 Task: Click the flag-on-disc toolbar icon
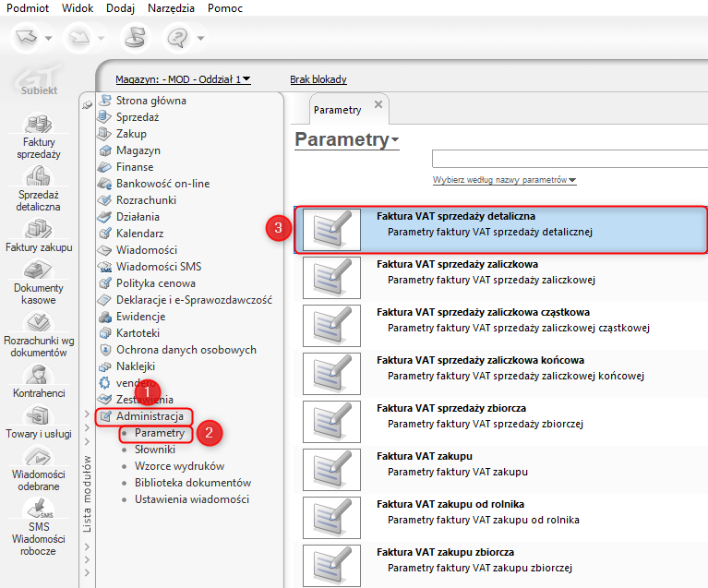tap(136, 38)
